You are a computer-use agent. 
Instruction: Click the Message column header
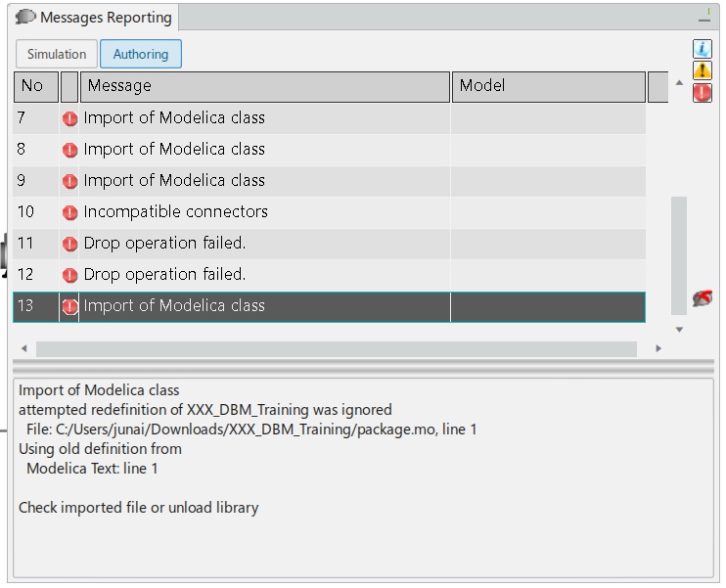264,86
